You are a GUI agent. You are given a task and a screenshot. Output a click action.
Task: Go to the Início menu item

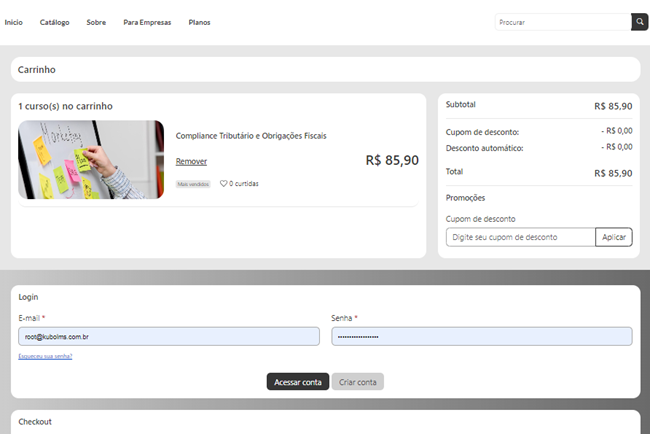14,22
